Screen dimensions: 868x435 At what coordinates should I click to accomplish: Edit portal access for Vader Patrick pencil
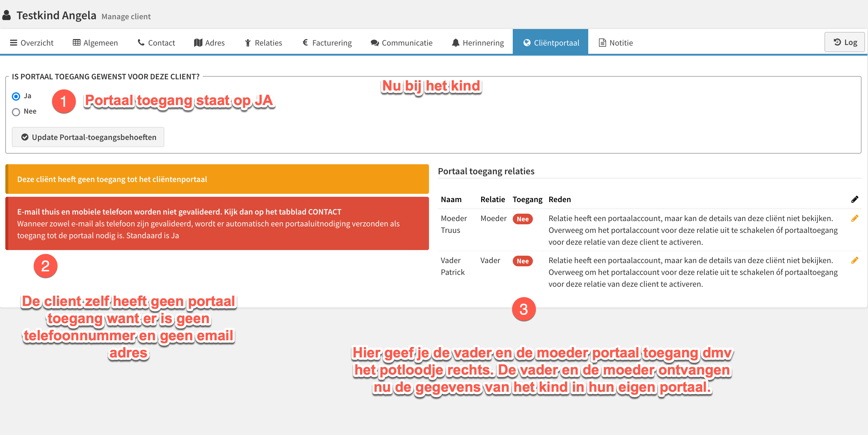tap(854, 260)
